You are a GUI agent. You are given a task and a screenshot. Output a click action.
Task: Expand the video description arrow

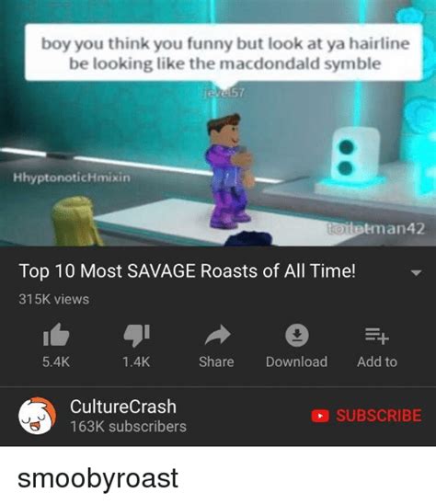[x=416, y=273]
